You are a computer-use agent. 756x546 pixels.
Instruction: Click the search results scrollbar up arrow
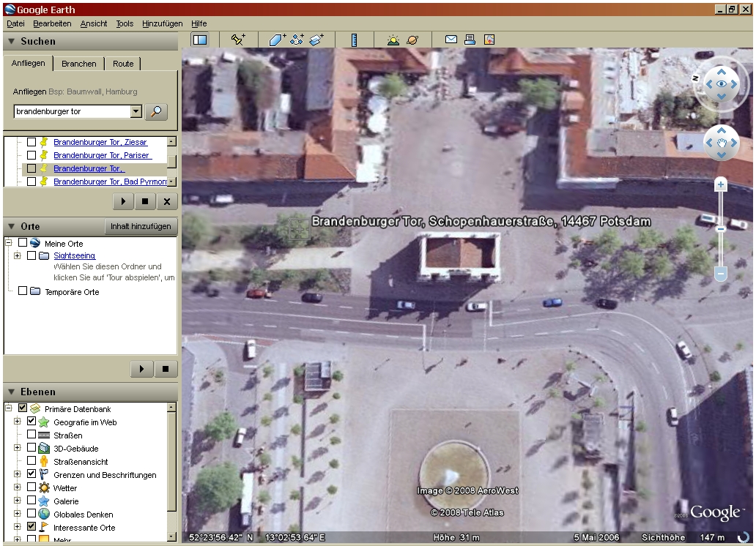tap(171, 142)
